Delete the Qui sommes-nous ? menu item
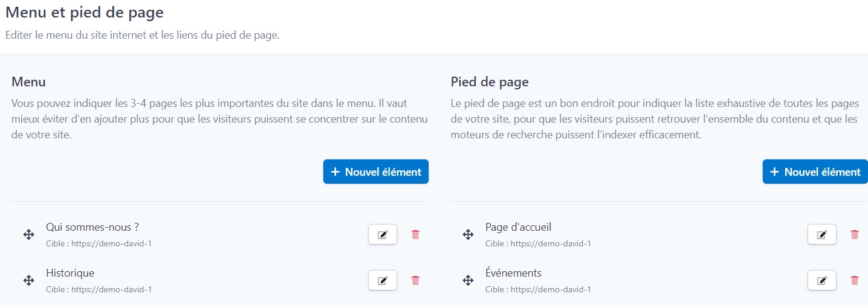 click(x=415, y=234)
